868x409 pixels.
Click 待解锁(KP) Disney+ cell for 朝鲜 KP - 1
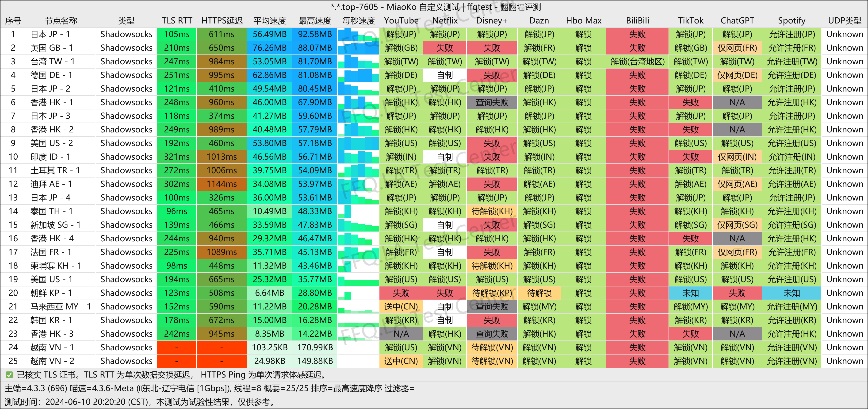coord(492,293)
